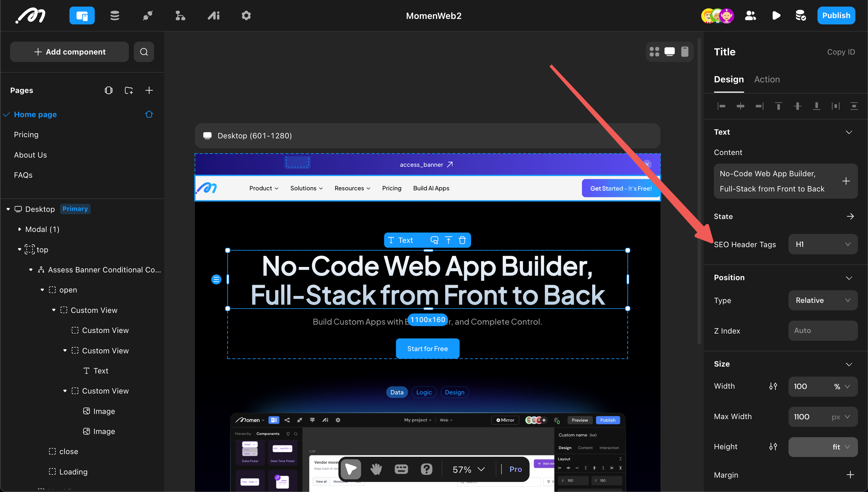The height and width of the screenshot is (492, 868).
Task: Click Add component button
Action: click(69, 52)
